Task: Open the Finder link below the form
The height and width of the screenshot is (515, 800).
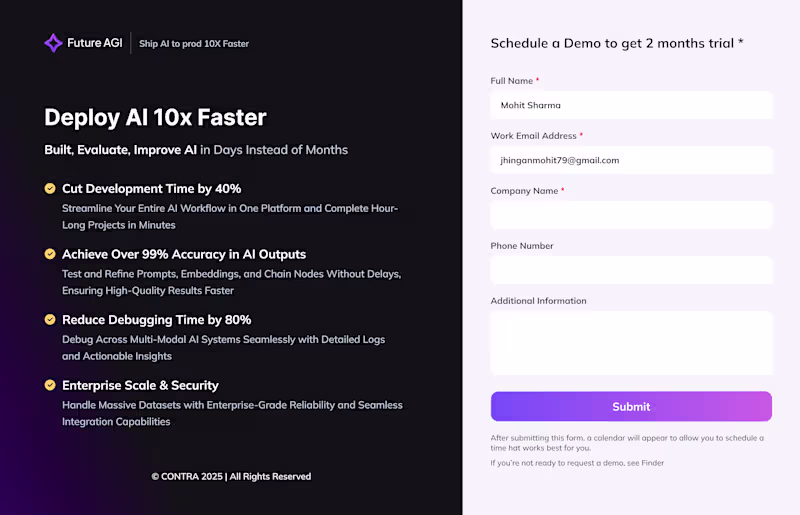Action: [x=652, y=463]
